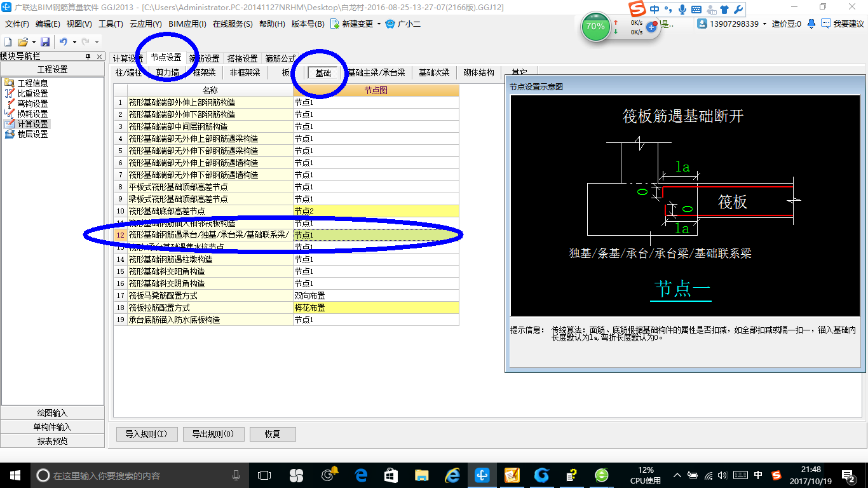Click the Undo arrow icon
This screenshot has height=488, width=868.
pyautogui.click(x=64, y=42)
